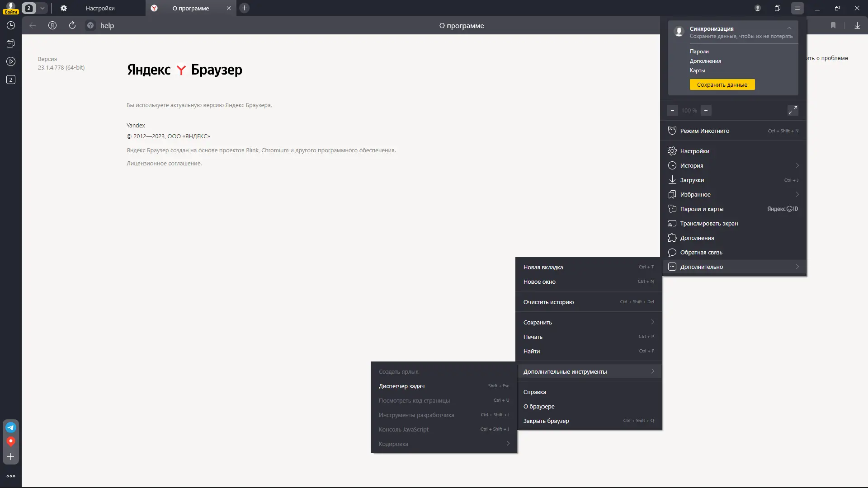Increase zoom with plus button
Viewport: 868px width, 488px height.
click(x=706, y=110)
